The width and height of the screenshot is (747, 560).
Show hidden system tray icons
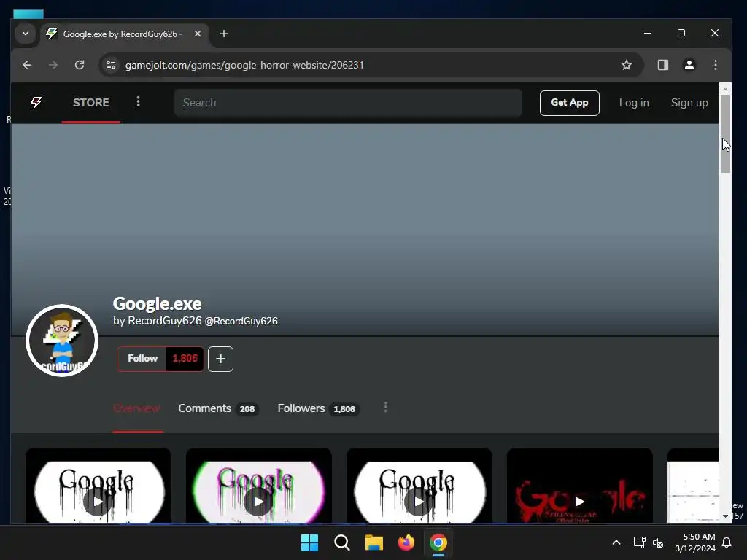tap(616, 542)
